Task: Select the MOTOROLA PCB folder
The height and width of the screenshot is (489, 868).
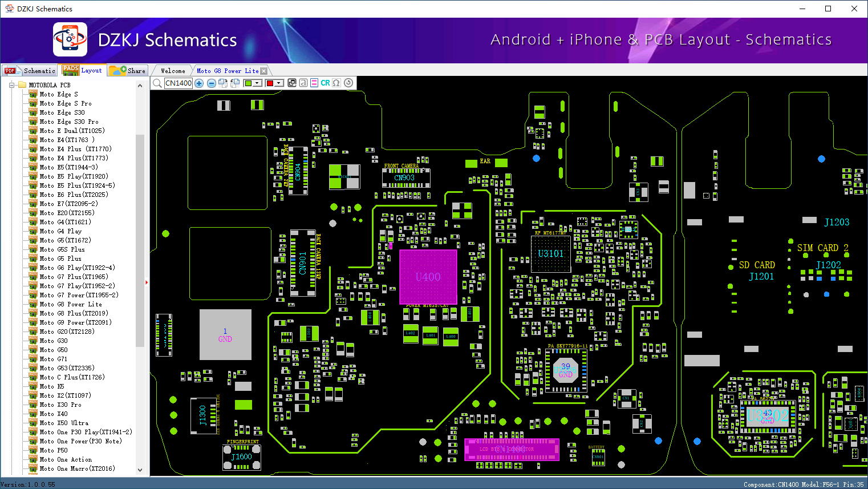Action: coord(50,85)
